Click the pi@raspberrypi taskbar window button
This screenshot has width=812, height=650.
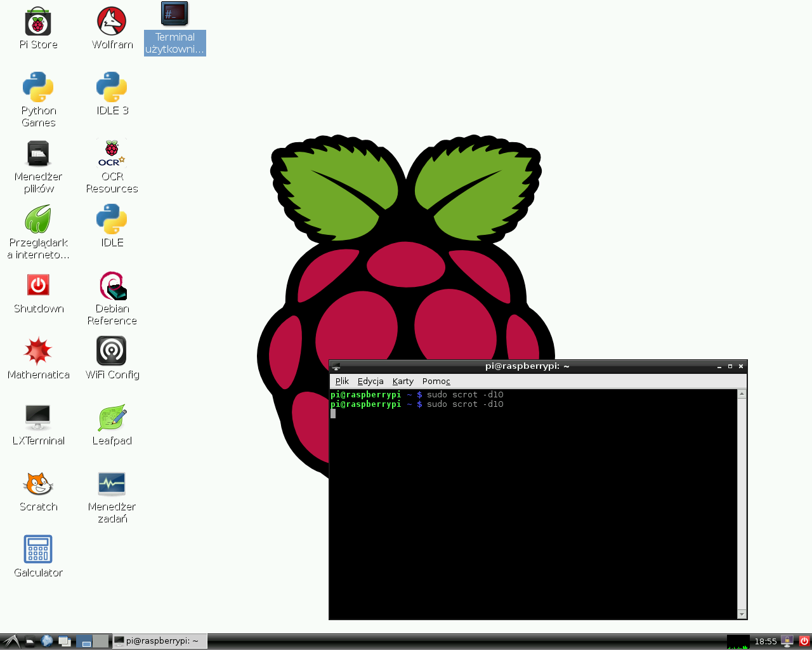tap(159, 641)
